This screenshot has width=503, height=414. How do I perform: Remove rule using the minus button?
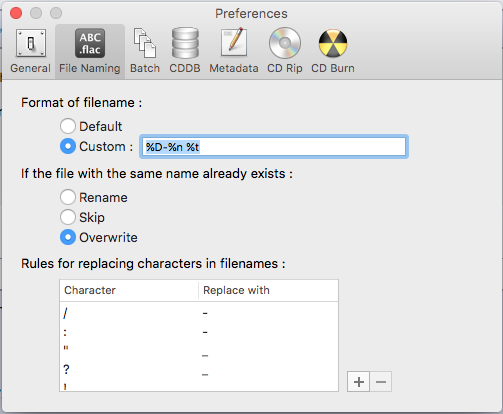[381, 382]
